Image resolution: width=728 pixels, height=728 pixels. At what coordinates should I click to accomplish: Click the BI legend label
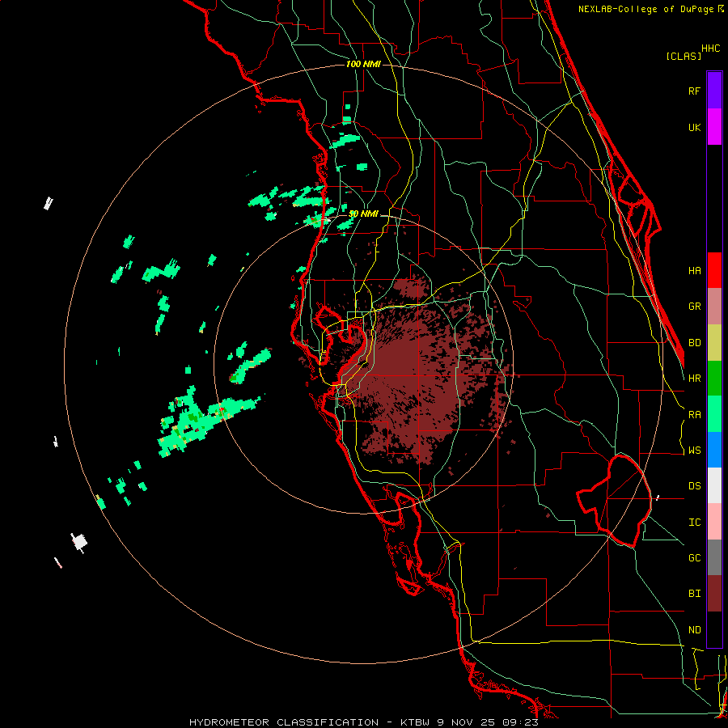tap(694, 594)
